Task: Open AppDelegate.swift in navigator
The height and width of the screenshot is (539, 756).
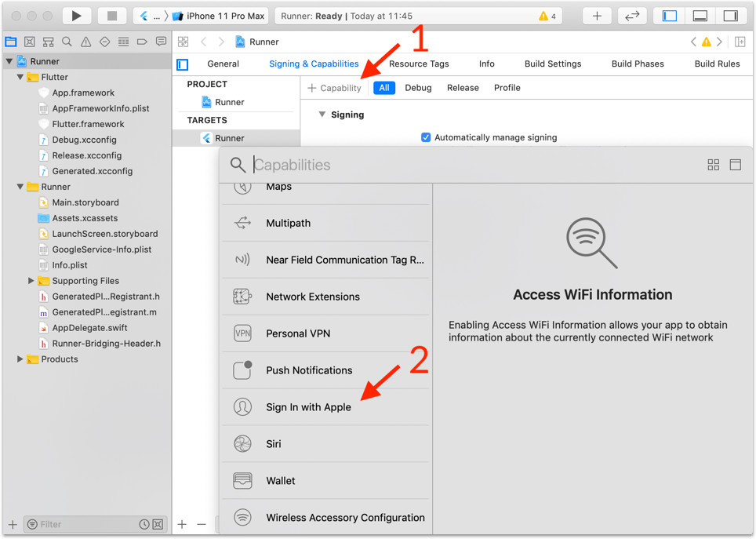Action: point(89,328)
